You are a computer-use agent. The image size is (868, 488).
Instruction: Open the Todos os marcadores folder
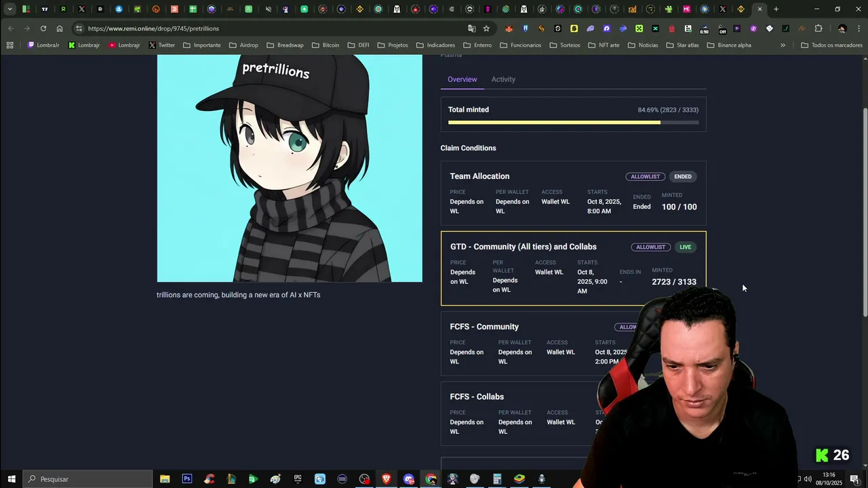pyautogui.click(x=831, y=45)
